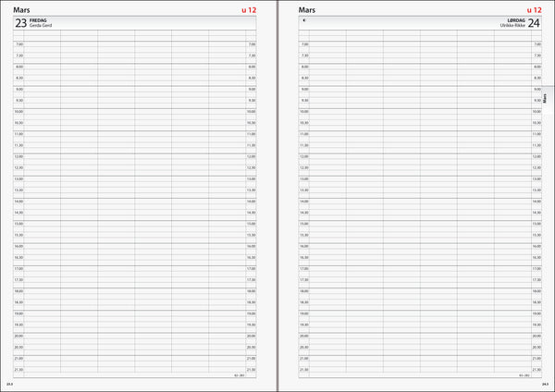Click the page number "23.3" in the footer
The height and width of the screenshot is (392, 555).
coord(9,385)
